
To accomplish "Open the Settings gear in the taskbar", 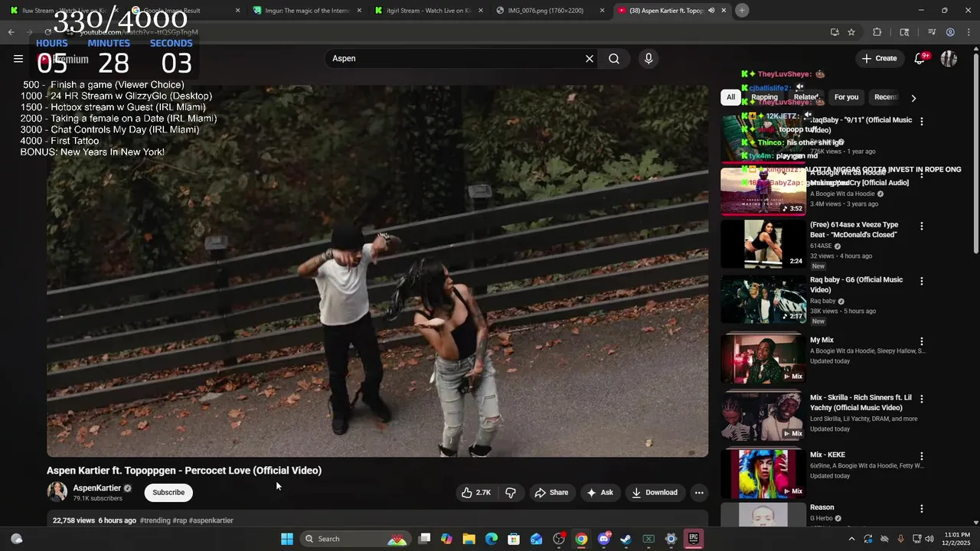I will 671,539.
